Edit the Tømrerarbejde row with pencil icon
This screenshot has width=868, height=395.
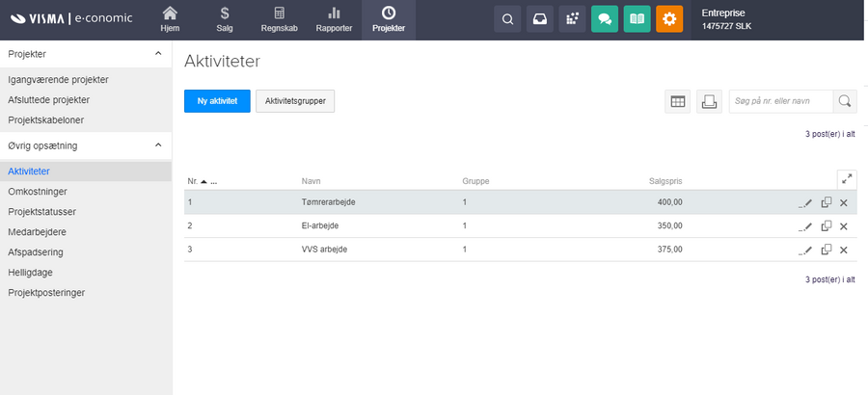806,202
